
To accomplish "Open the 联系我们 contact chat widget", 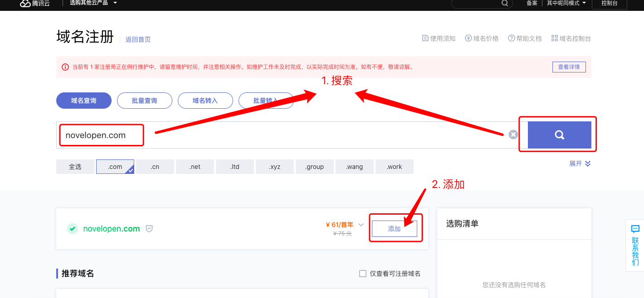I will pos(635,245).
